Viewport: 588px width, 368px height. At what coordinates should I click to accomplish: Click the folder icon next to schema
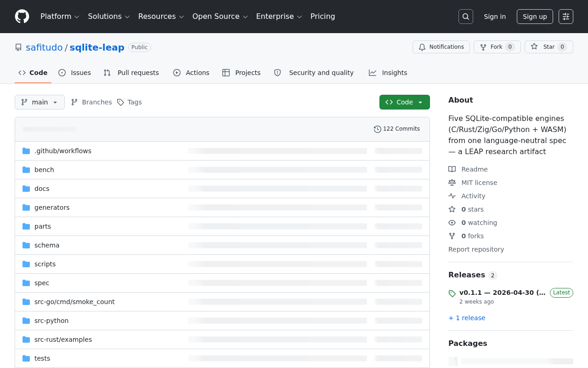pos(26,245)
